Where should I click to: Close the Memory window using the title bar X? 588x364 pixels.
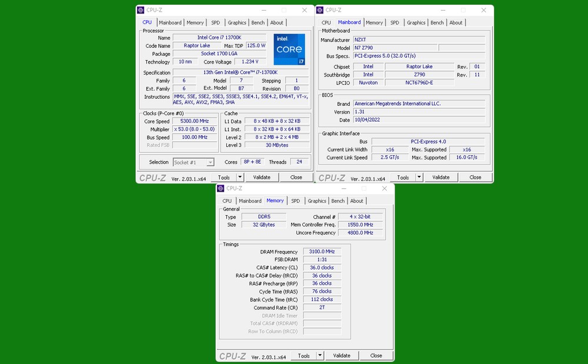(x=385, y=188)
